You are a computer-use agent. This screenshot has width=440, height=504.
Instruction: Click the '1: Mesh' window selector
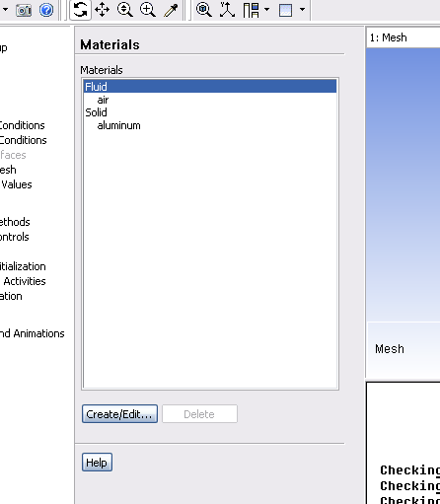(403, 37)
